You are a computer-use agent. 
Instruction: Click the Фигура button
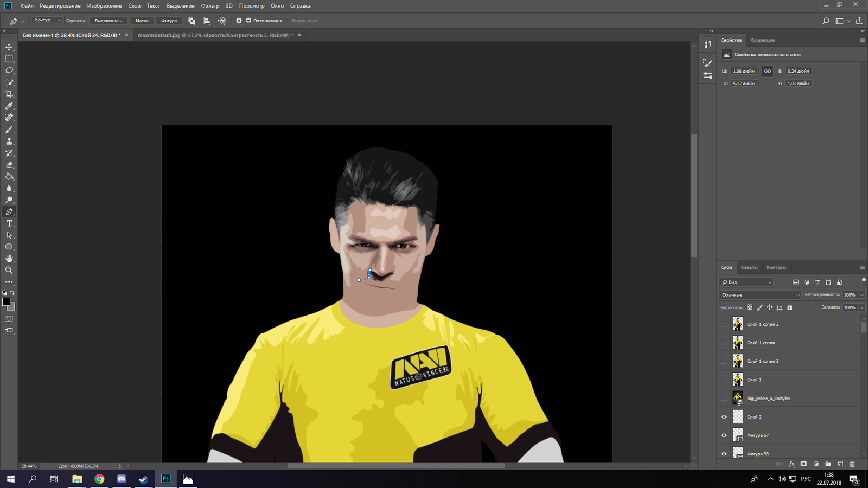tap(169, 21)
